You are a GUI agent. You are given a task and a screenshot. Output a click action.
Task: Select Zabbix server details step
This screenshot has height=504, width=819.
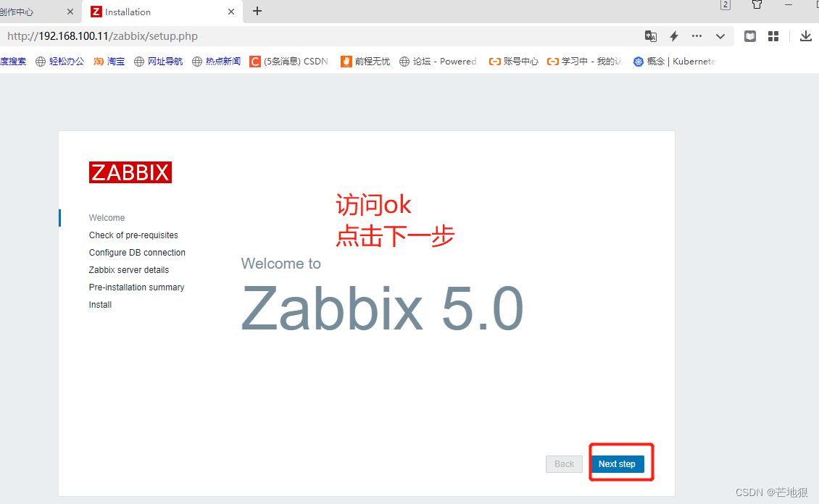tap(129, 269)
